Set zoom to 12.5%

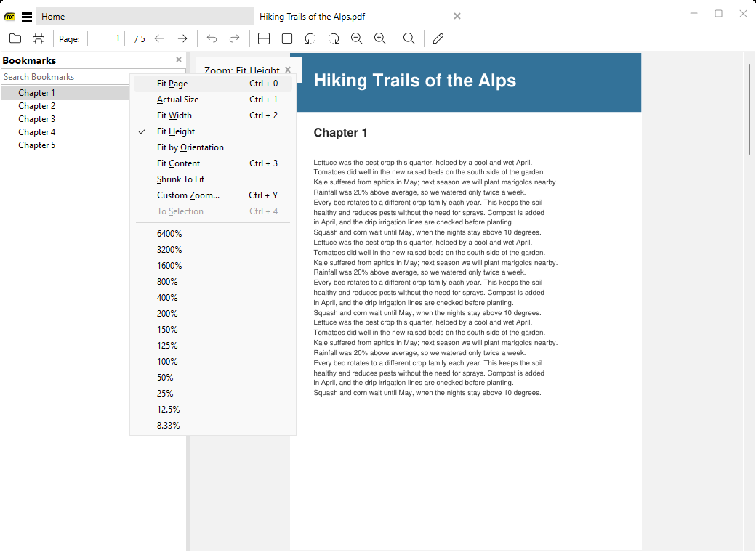212,410
